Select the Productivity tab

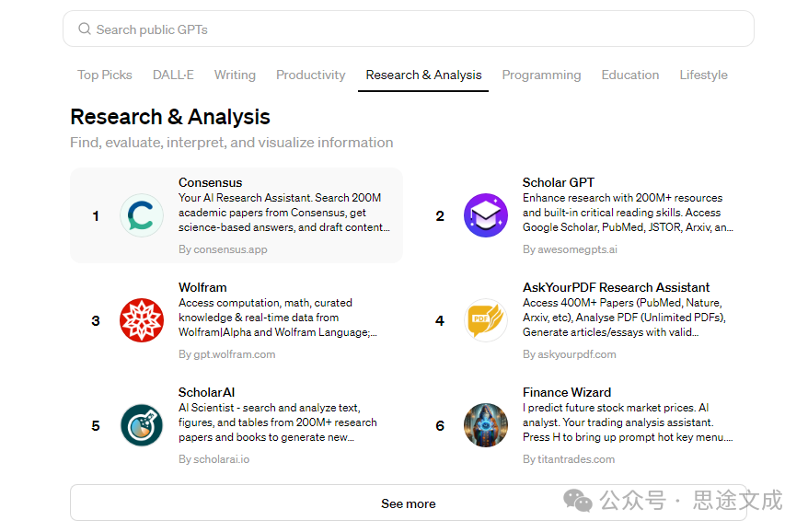point(311,75)
